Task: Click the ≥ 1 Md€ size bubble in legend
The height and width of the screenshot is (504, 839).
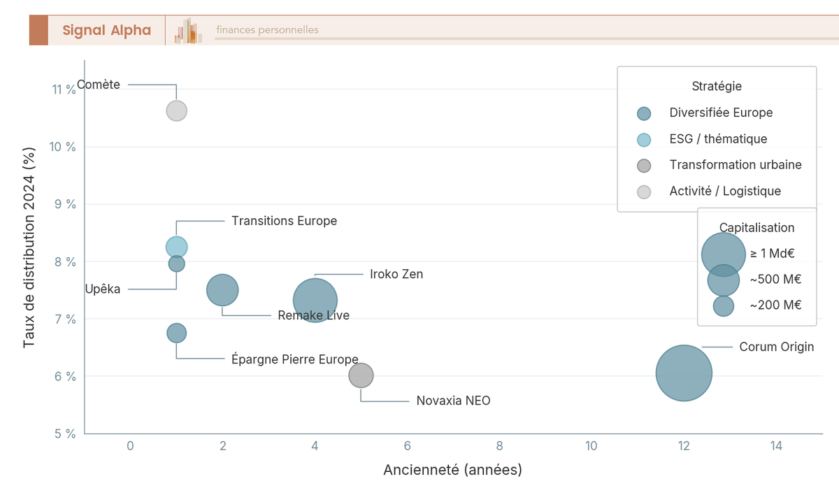Action: [724, 254]
